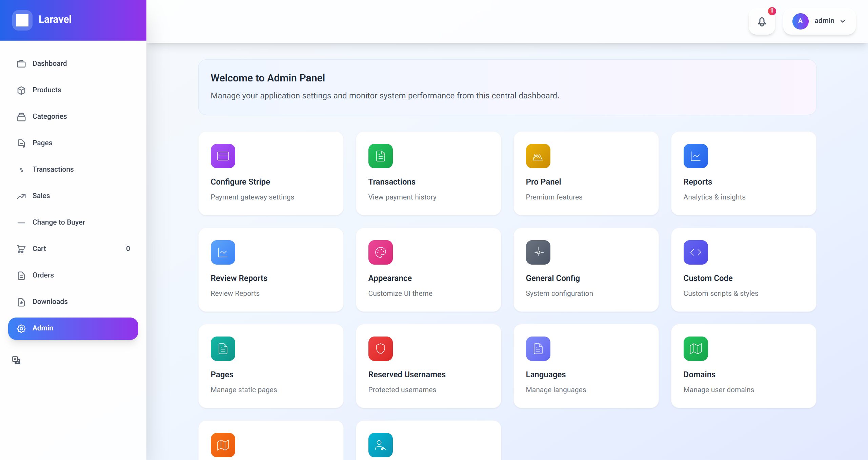Click the teal user icon at bottom

(x=380, y=445)
